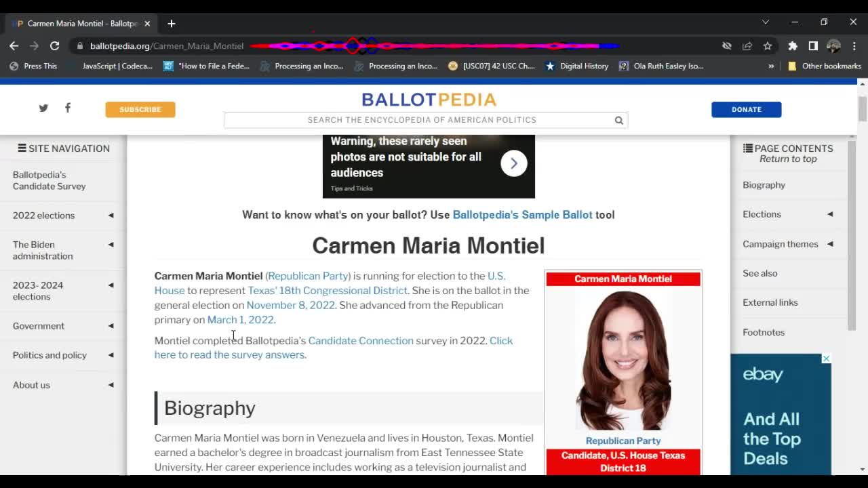Open a new browser tab
Image resolution: width=868 pixels, height=488 pixels.
pos(171,23)
